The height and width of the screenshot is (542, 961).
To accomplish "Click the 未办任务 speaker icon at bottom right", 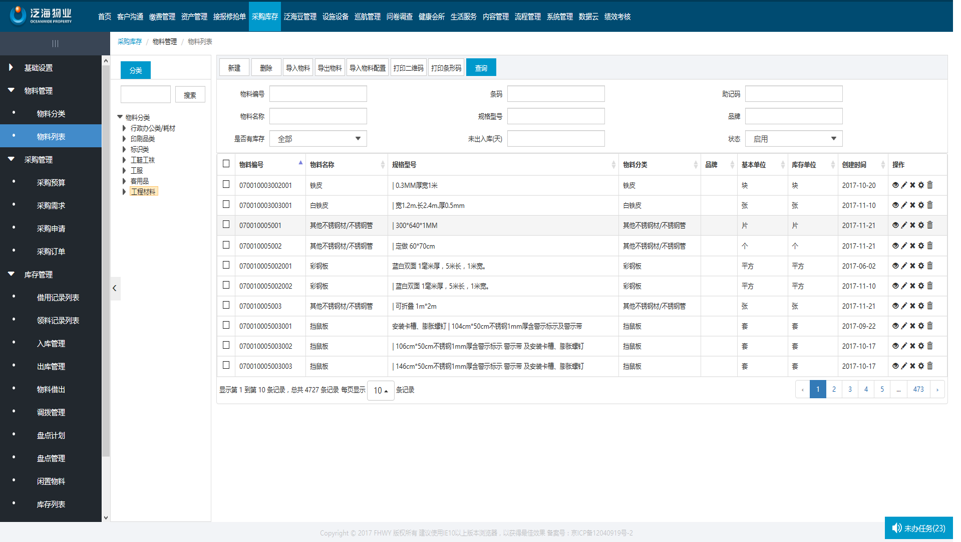I will pyautogui.click(x=896, y=528).
